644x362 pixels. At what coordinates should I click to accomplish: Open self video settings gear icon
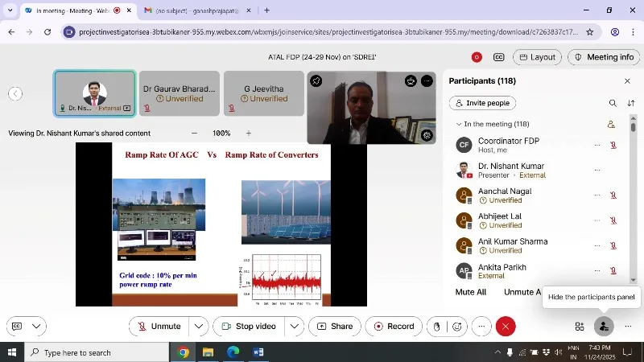pyautogui.click(x=427, y=135)
